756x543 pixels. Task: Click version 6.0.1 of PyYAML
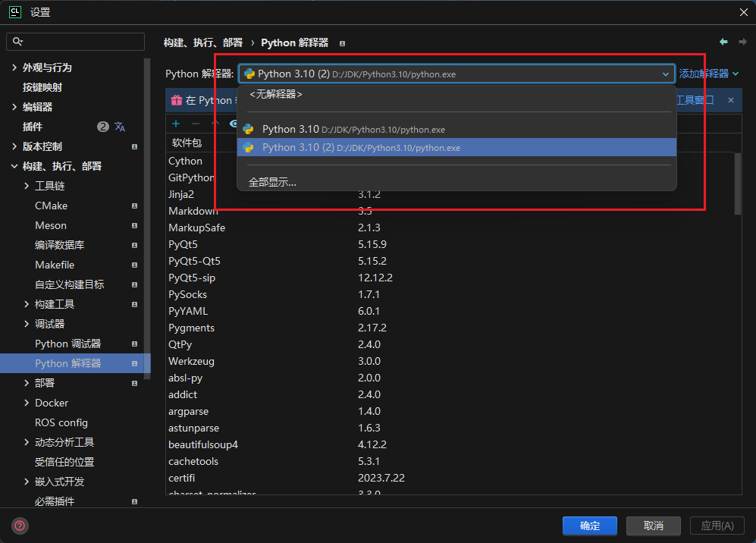[x=369, y=311]
